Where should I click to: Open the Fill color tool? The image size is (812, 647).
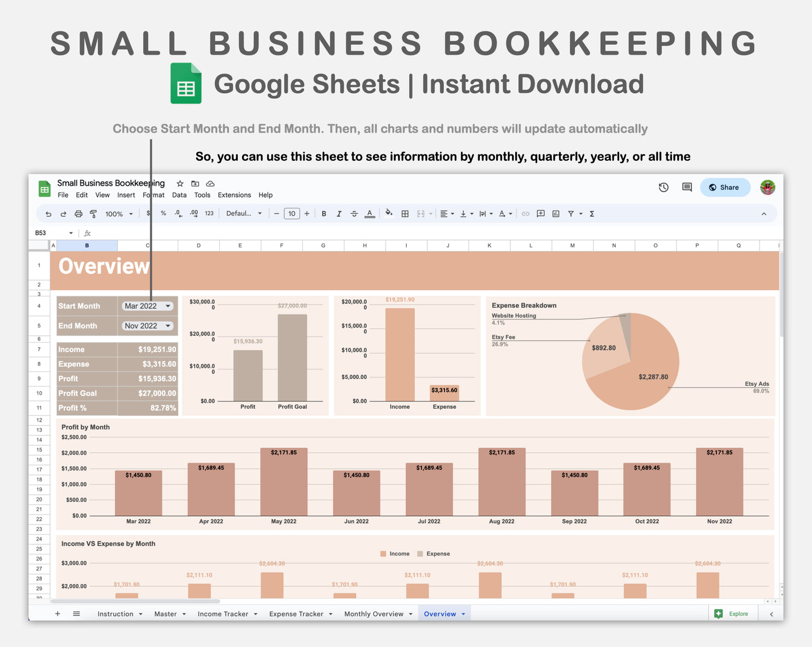tap(389, 213)
